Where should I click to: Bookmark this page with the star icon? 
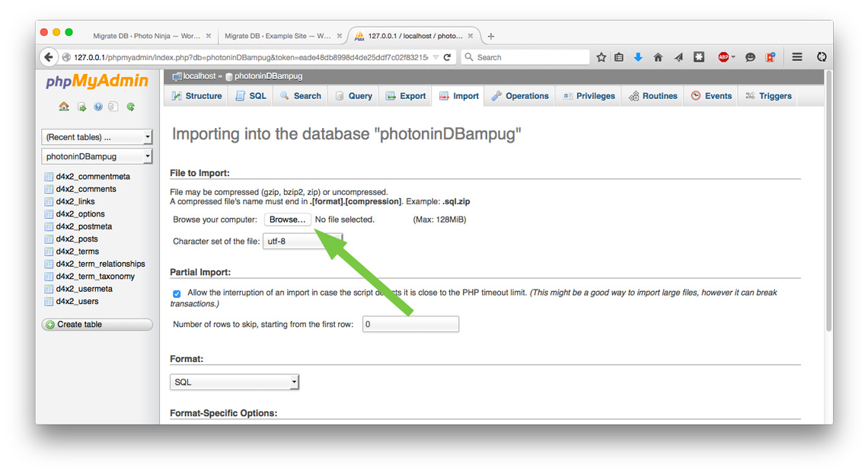[x=602, y=57]
